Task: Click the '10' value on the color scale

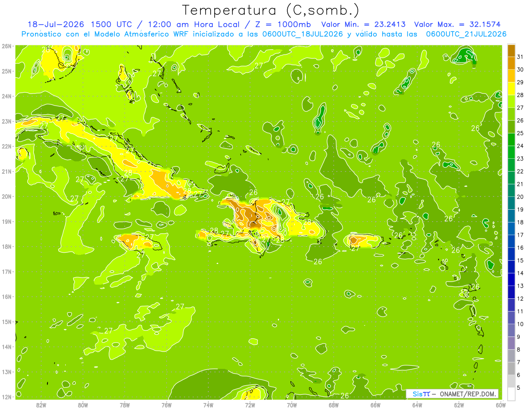Action: [520, 324]
